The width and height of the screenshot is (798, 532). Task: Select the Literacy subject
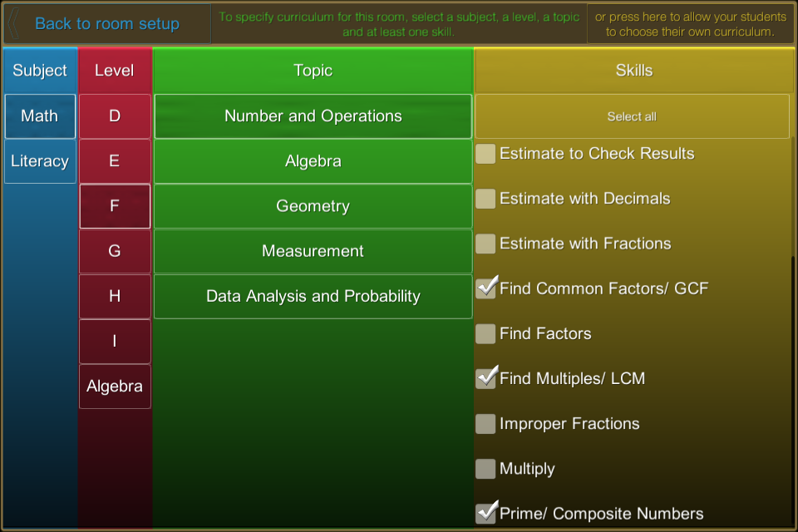(40, 161)
